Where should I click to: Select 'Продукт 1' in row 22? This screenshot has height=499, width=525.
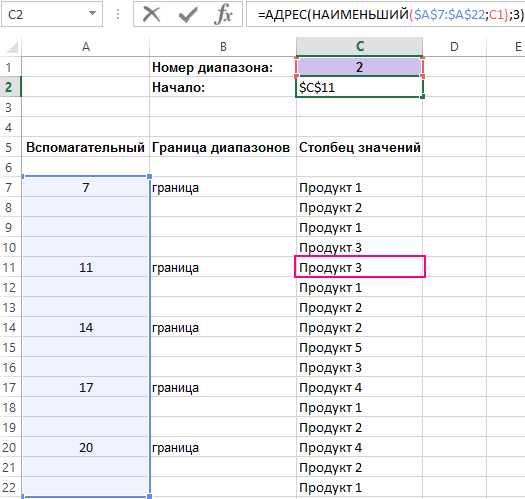pos(360,487)
